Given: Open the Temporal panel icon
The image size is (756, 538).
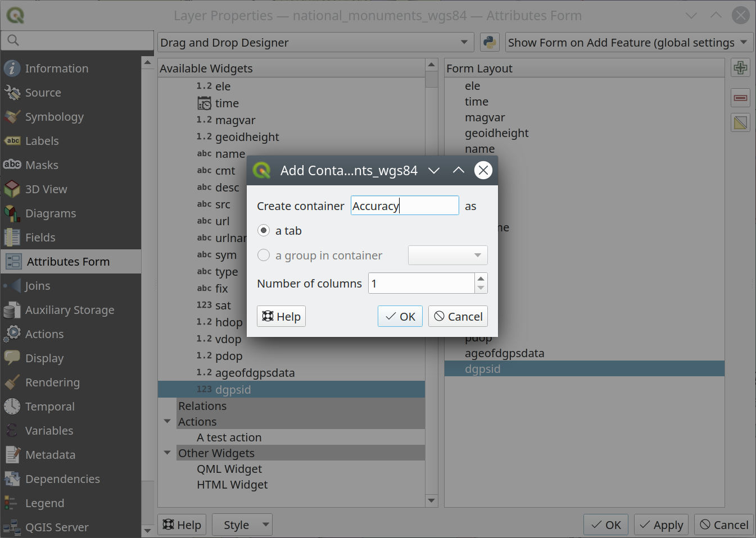Looking at the screenshot, I should [x=11, y=406].
